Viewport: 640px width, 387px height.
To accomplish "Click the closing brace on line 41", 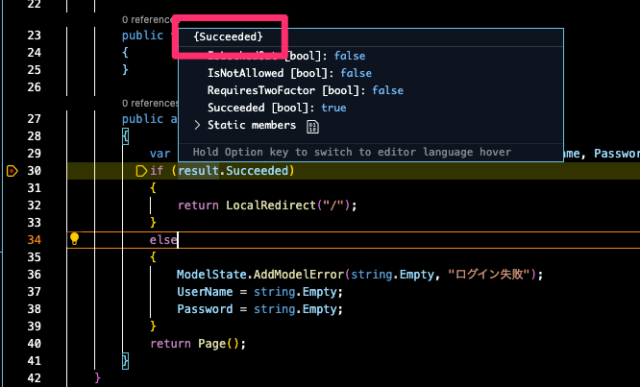I will click(125, 361).
